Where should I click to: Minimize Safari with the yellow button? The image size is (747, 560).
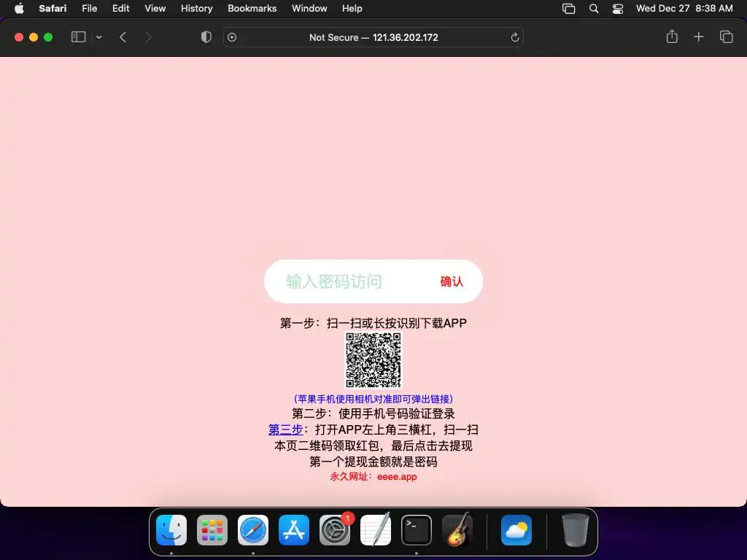tap(34, 37)
